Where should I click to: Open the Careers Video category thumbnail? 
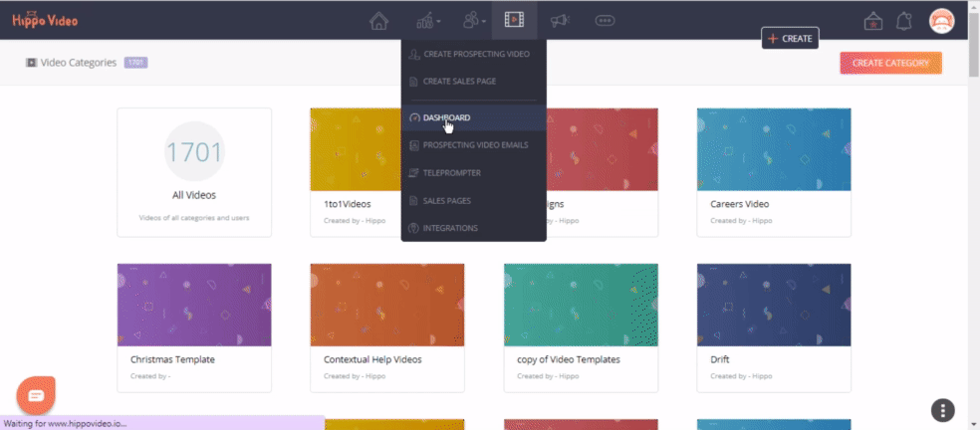tap(774, 149)
